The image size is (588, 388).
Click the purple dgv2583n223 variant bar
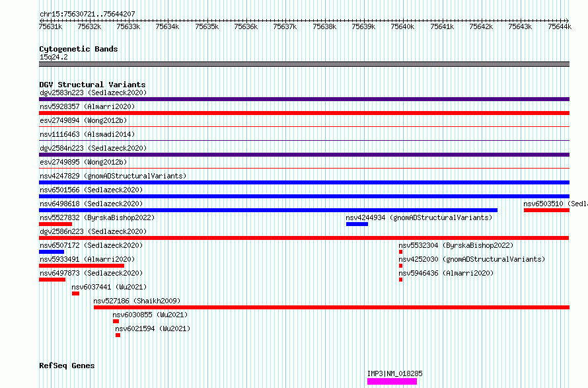[x=304, y=99]
